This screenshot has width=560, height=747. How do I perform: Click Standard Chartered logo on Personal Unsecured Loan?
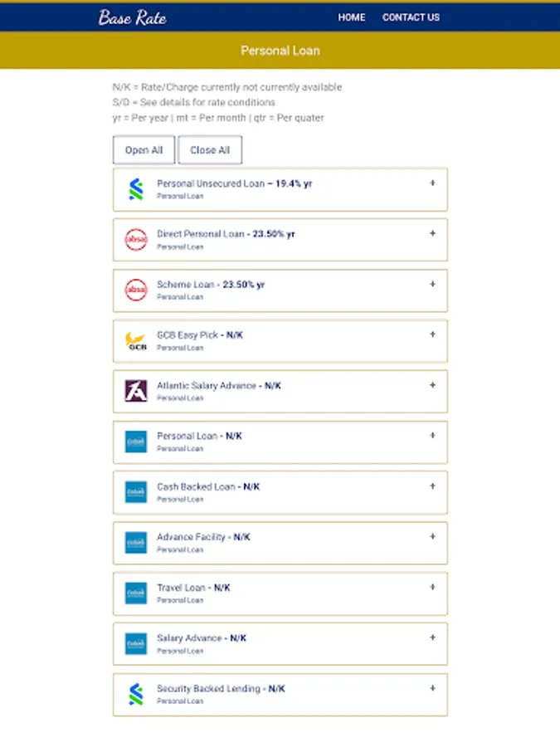136,189
